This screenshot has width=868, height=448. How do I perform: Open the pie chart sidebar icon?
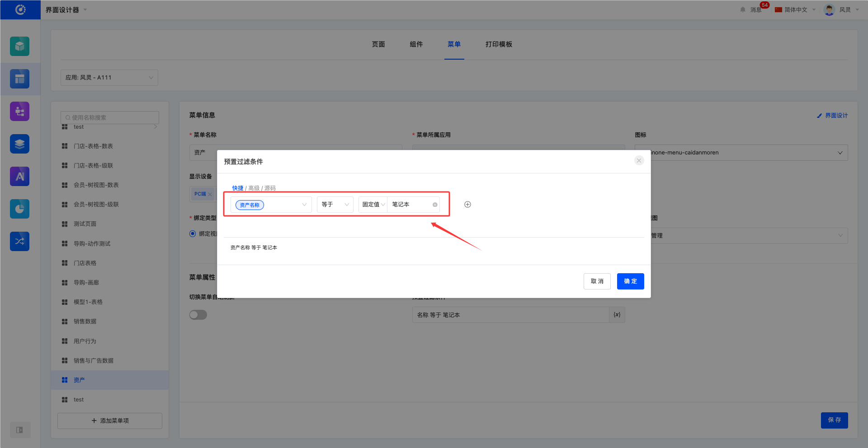coord(19,209)
